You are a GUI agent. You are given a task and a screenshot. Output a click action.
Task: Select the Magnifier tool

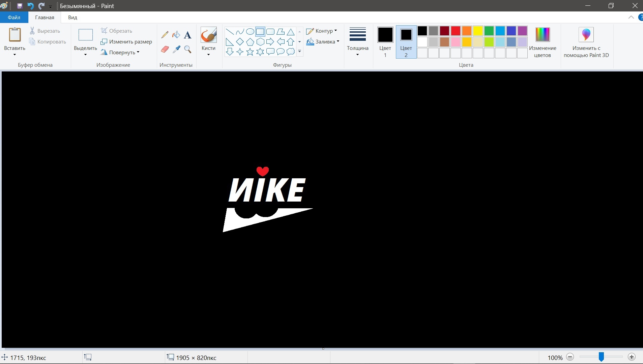(188, 50)
